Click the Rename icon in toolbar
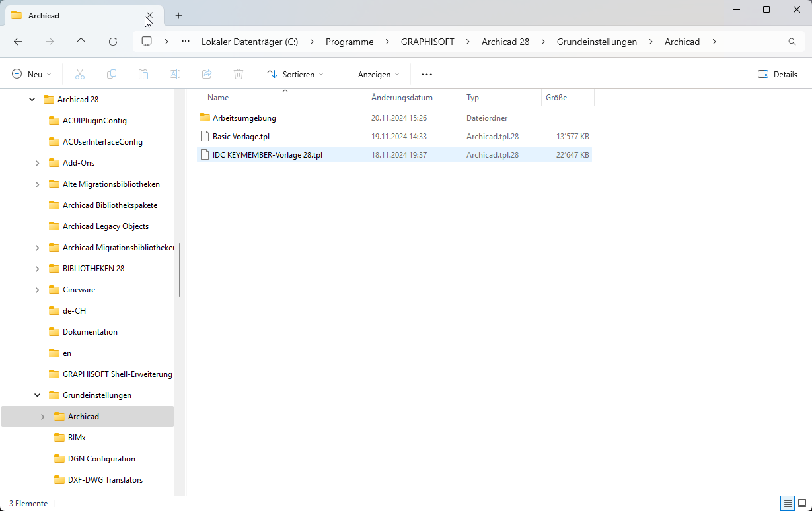Viewport: 812px width, 511px height. (x=175, y=75)
